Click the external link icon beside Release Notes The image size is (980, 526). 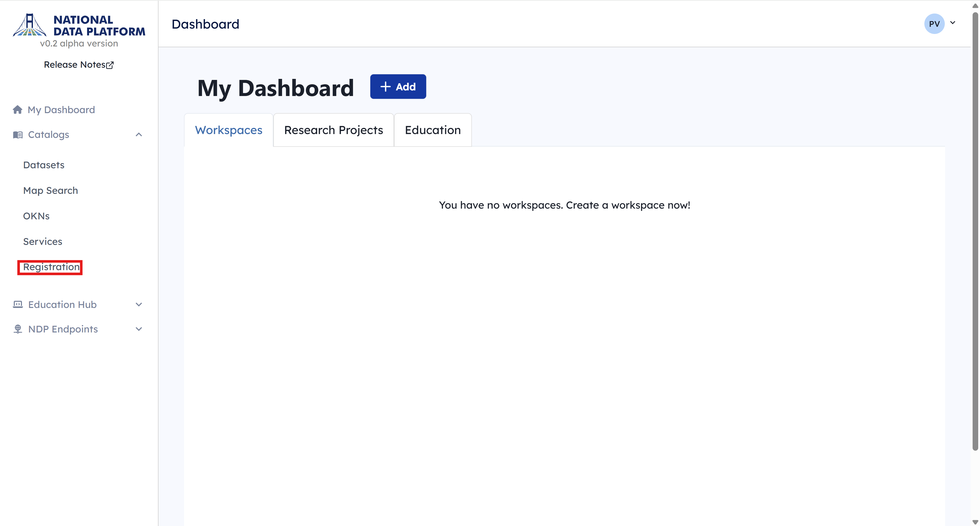(x=110, y=65)
